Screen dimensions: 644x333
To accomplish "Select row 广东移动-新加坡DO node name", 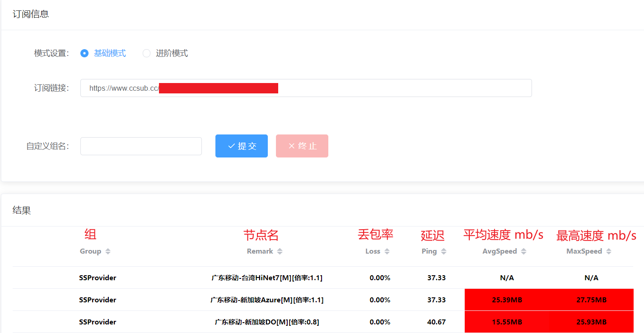I will click(267, 322).
